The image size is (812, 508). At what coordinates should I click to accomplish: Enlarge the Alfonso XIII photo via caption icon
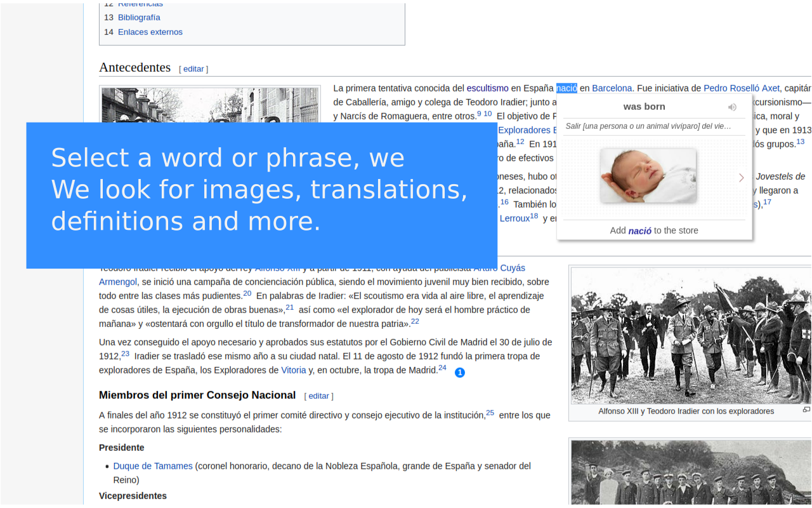pos(806,410)
